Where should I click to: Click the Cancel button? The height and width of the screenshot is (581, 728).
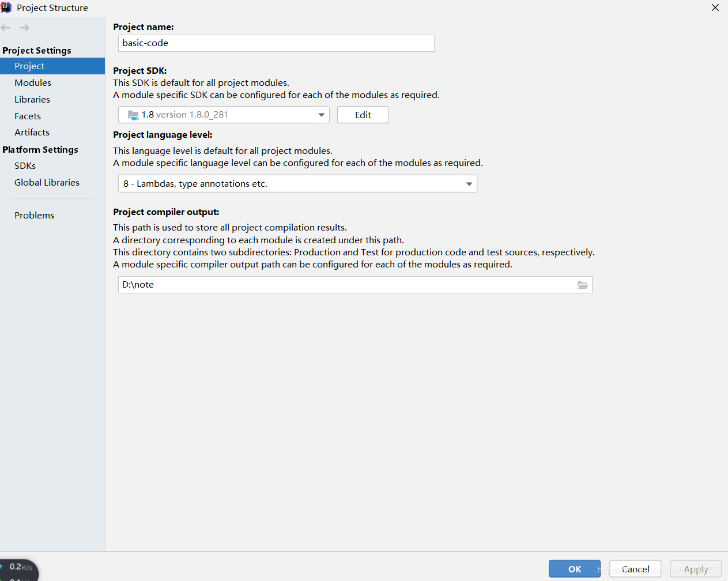coord(635,569)
